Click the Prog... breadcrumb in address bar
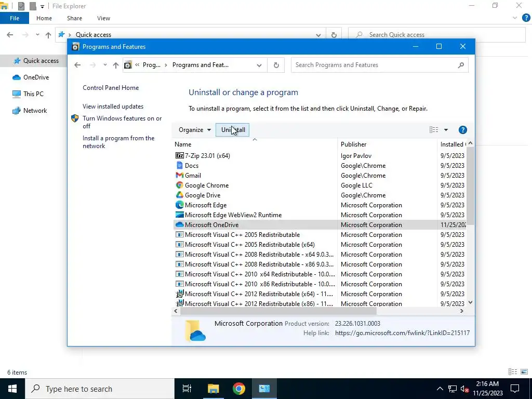Viewport: 532px width, 399px height. (x=151, y=65)
